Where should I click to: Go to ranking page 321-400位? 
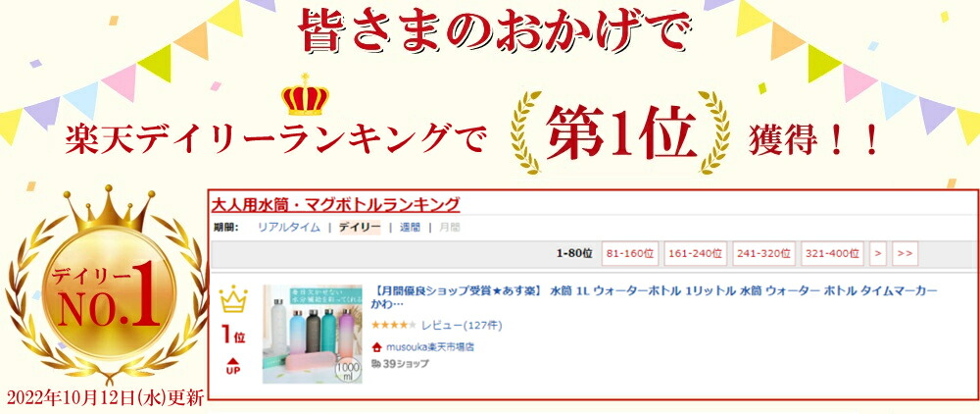tap(832, 254)
